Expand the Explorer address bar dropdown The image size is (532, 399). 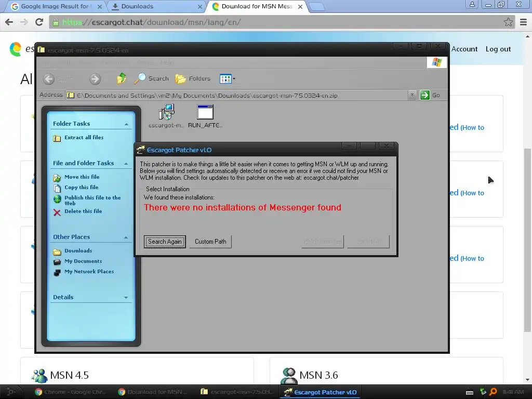(x=412, y=95)
